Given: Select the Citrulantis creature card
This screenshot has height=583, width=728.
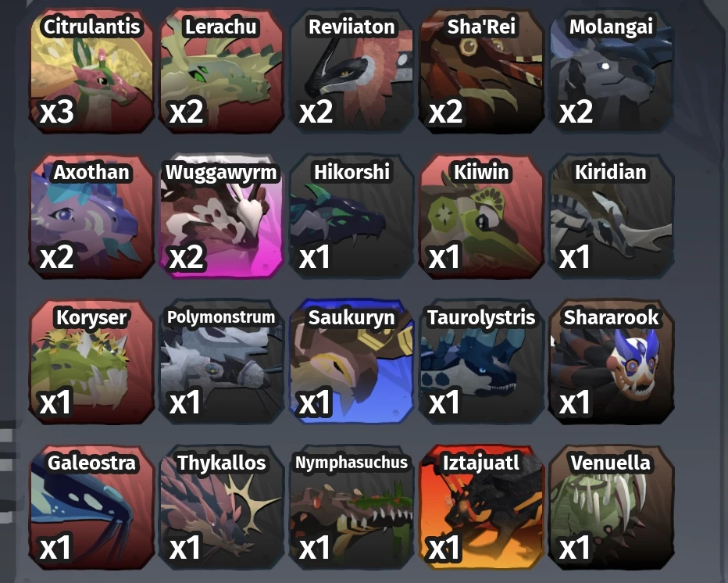Looking at the screenshot, I should [x=91, y=71].
